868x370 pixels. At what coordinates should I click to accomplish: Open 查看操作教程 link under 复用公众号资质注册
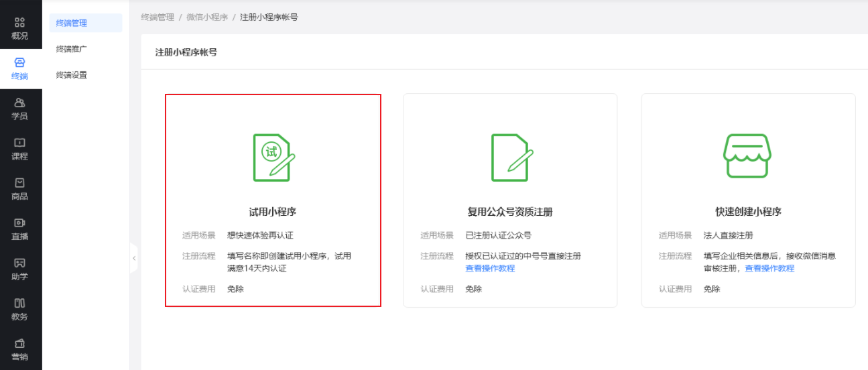coord(490,268)
